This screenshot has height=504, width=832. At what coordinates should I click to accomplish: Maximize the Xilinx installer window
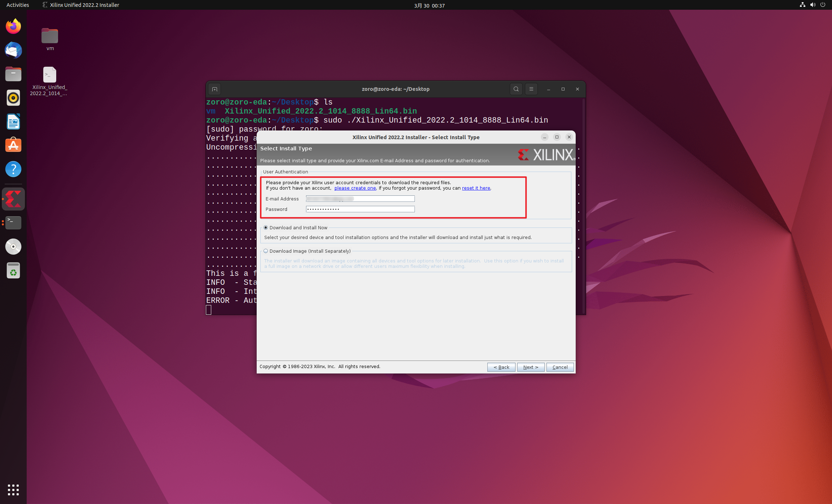point(557,137)
